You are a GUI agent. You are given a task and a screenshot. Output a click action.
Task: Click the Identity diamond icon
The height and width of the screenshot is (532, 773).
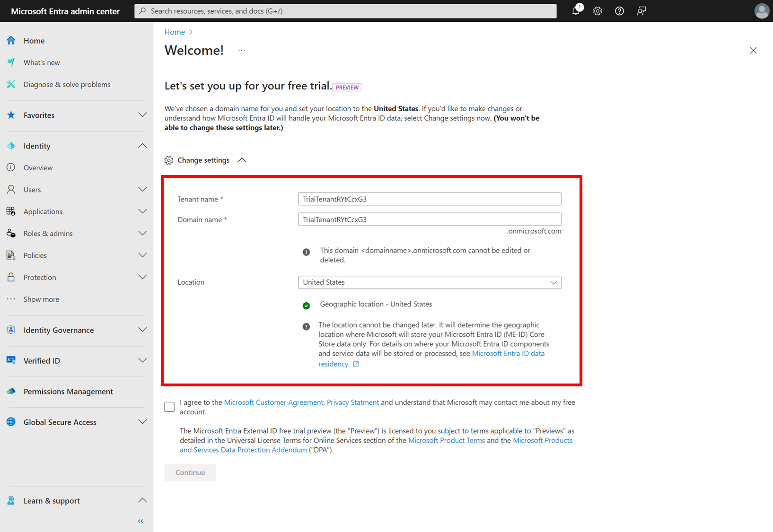(11, 146)
